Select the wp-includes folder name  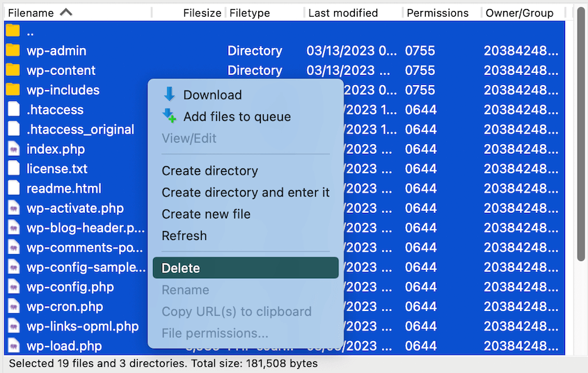tap(63, 90)
